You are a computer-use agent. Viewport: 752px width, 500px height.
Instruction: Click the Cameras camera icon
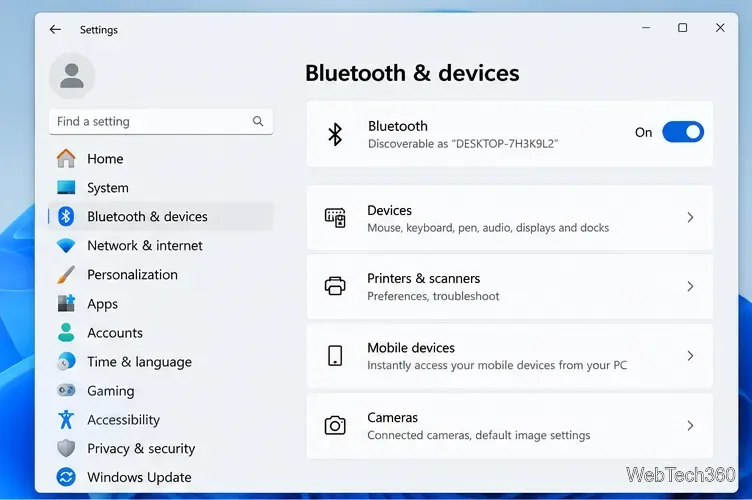click(x=335, y=425)
